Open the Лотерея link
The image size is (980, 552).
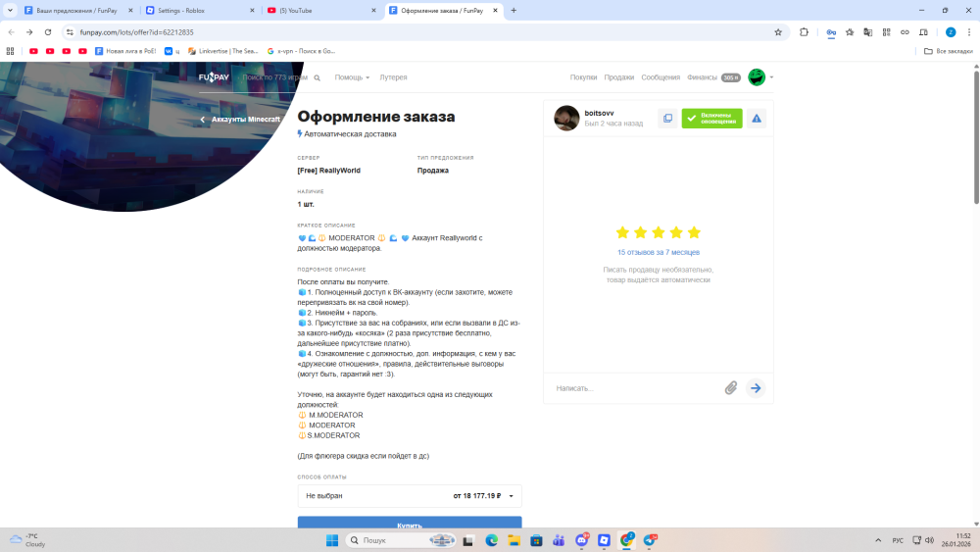[393, 77]
